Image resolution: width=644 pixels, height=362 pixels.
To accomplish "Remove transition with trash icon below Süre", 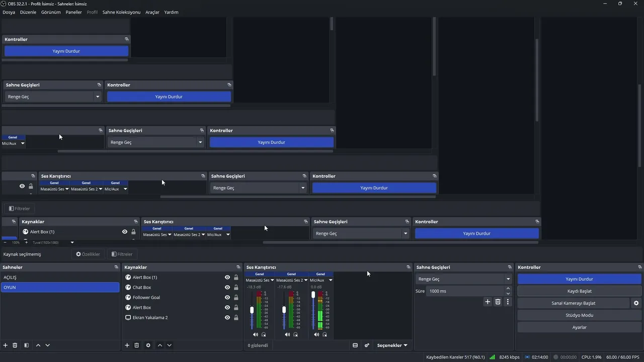I will pos(498,302).
